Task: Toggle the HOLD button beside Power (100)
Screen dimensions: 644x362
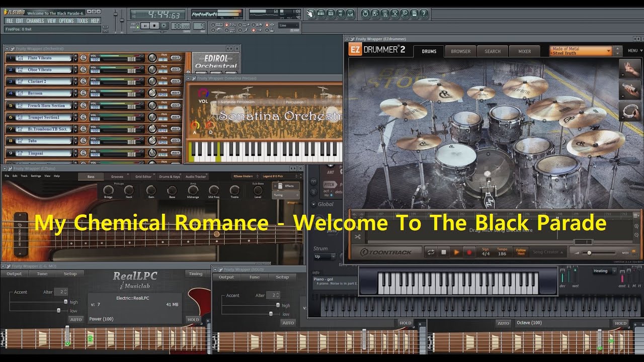Action: 193,320
